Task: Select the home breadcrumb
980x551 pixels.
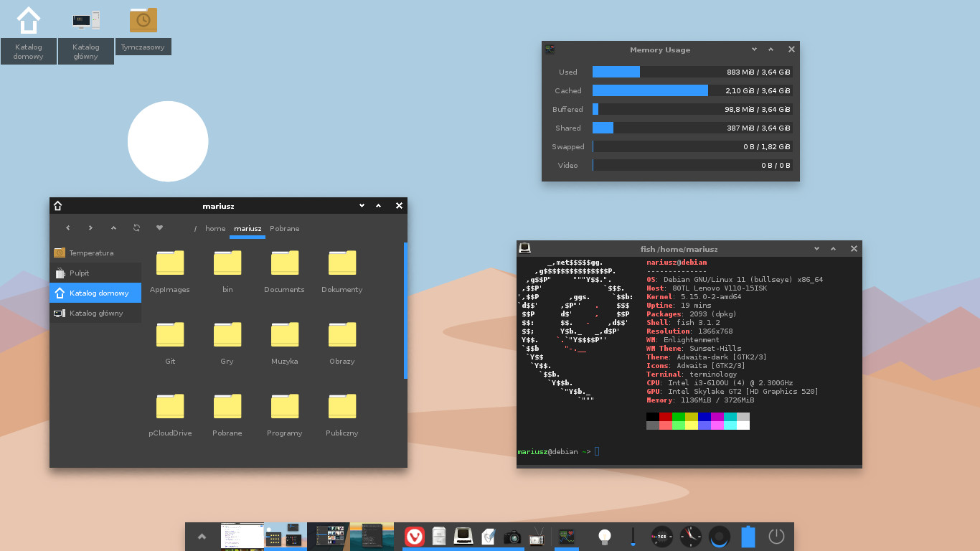Action: pyautogui.click(x=215, y=228)
